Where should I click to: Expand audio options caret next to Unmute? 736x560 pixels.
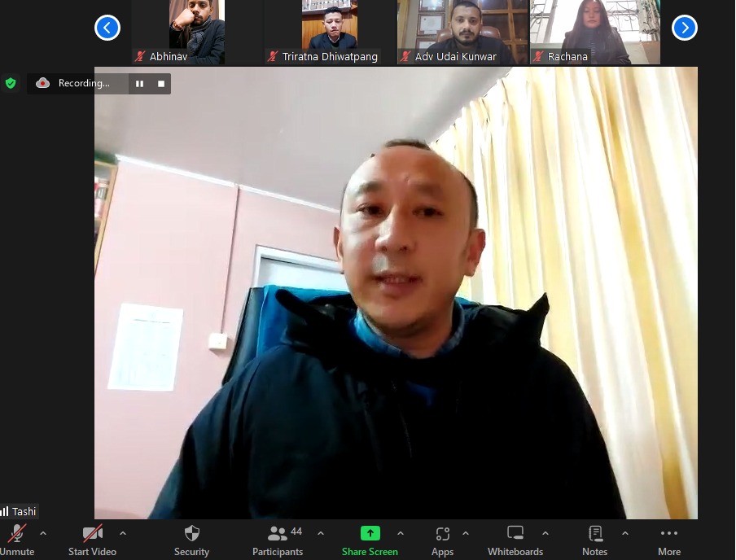43,534
